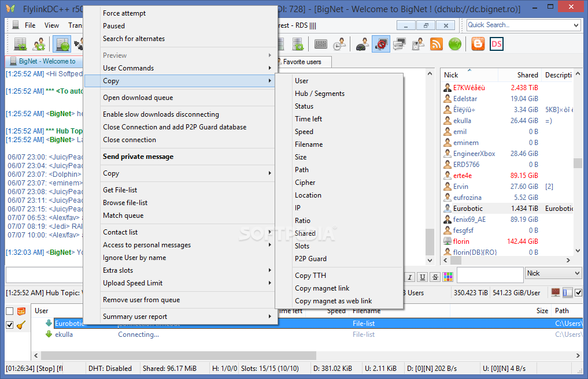The height and width of the screenshot is (379, 588).
Task: Toggle the public hubs globe-server icon
Action: 61,44
